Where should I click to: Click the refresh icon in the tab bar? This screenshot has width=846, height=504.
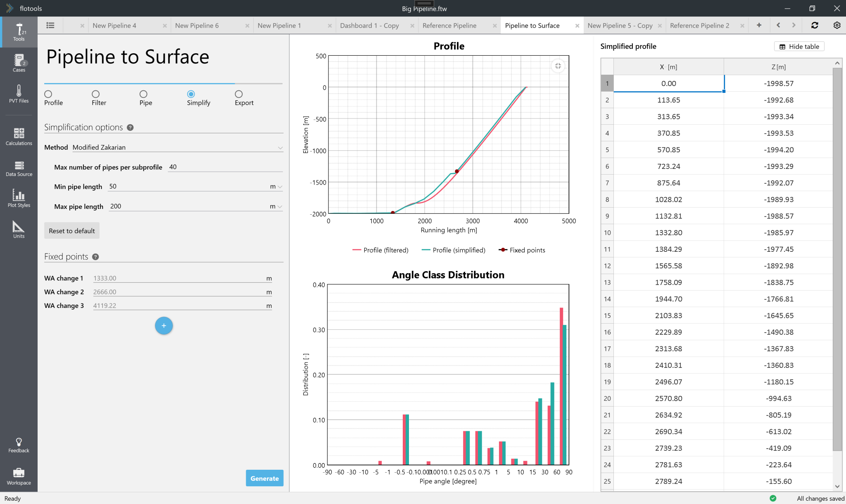tap(814, 25)
